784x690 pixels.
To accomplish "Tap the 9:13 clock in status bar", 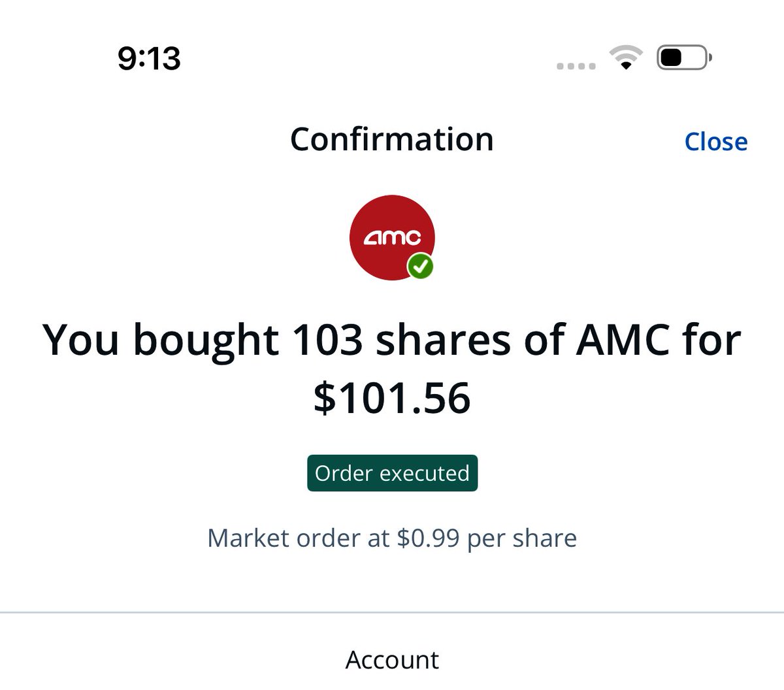I will click(x=149, y=58).
